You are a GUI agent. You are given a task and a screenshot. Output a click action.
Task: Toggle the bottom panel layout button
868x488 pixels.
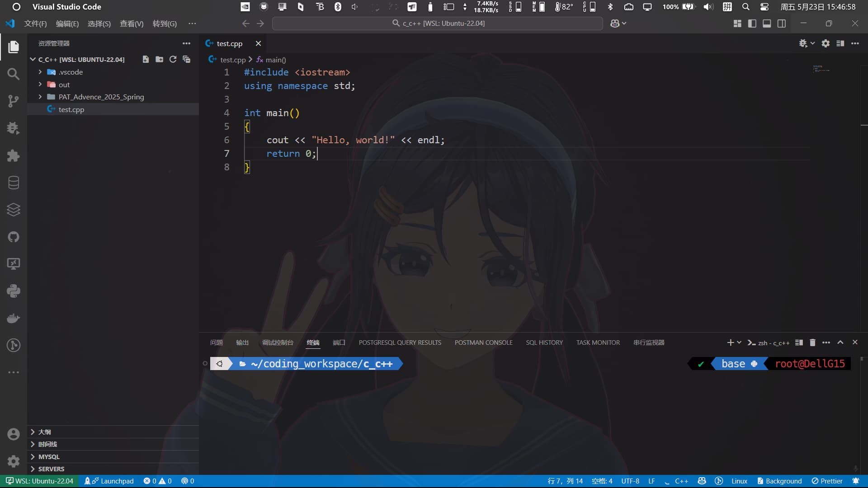[767, 23]
